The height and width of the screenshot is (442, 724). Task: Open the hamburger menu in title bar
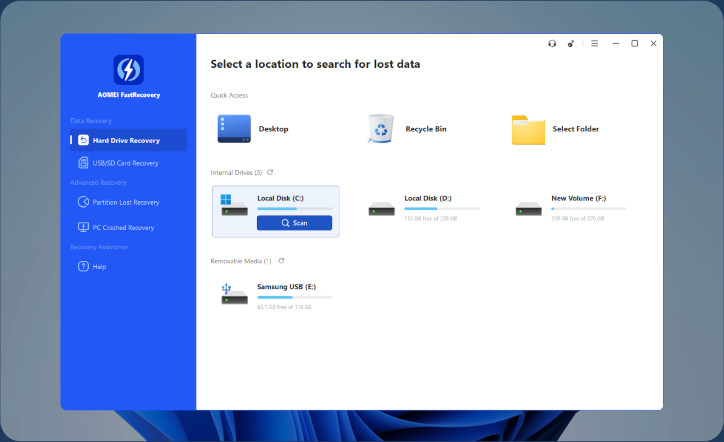coord(594,44)
